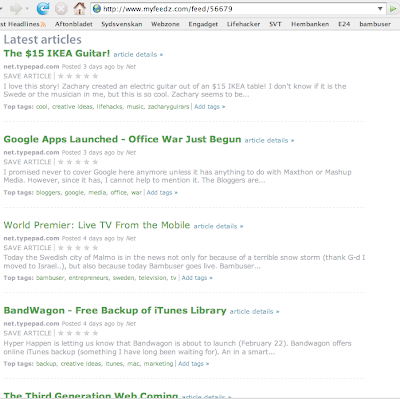Save the BandWagon article
The image size is (400, 399).
(x=28, y=333)
